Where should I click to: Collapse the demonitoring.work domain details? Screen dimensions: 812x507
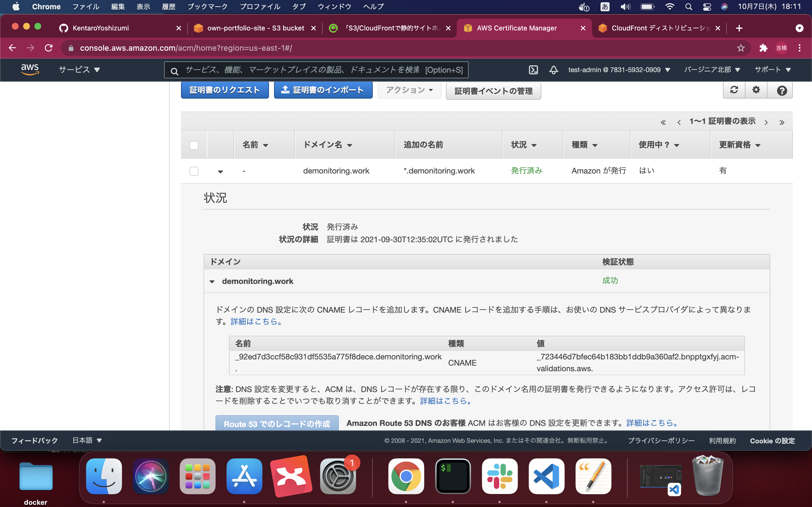212,281
